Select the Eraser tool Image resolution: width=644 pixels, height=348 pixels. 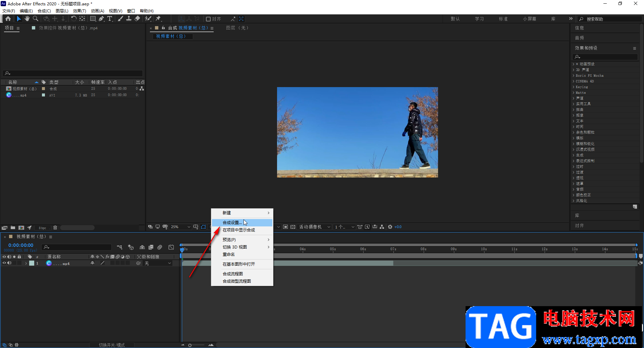point(137,19)
